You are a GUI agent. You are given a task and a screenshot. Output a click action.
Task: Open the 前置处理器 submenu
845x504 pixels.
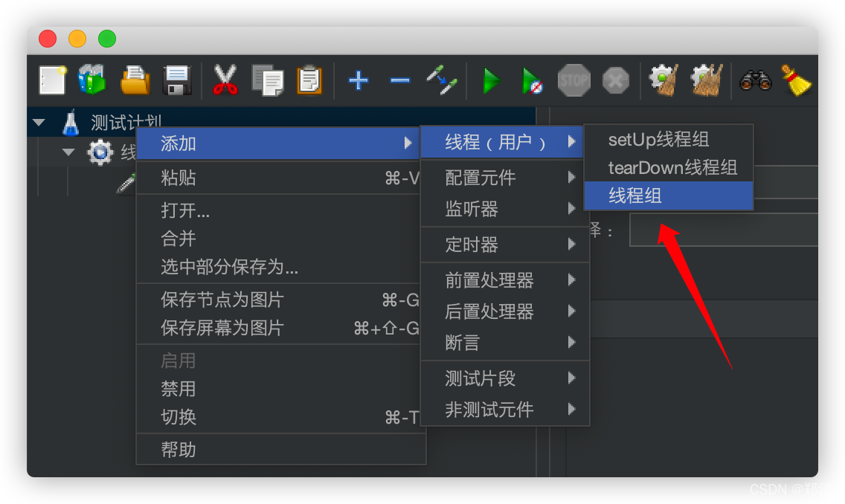coord(505,280)
